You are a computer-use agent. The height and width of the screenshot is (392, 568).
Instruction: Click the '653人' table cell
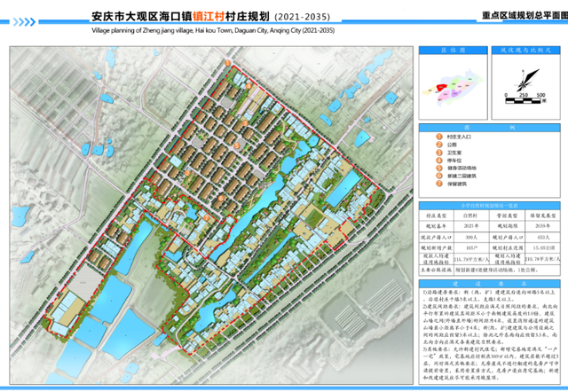click(x=542, y=238)
